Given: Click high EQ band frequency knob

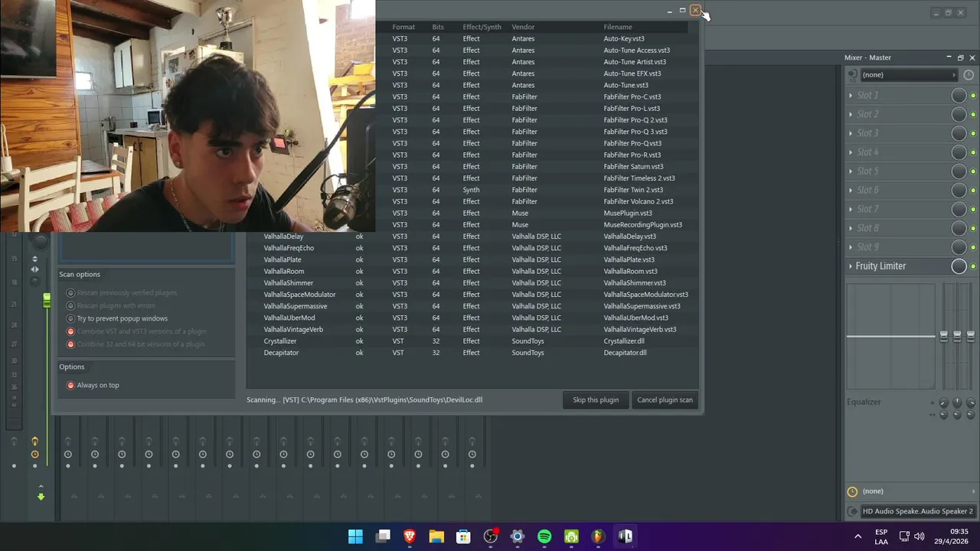Looking at the screenshot, I should click(x=971, y=403).
